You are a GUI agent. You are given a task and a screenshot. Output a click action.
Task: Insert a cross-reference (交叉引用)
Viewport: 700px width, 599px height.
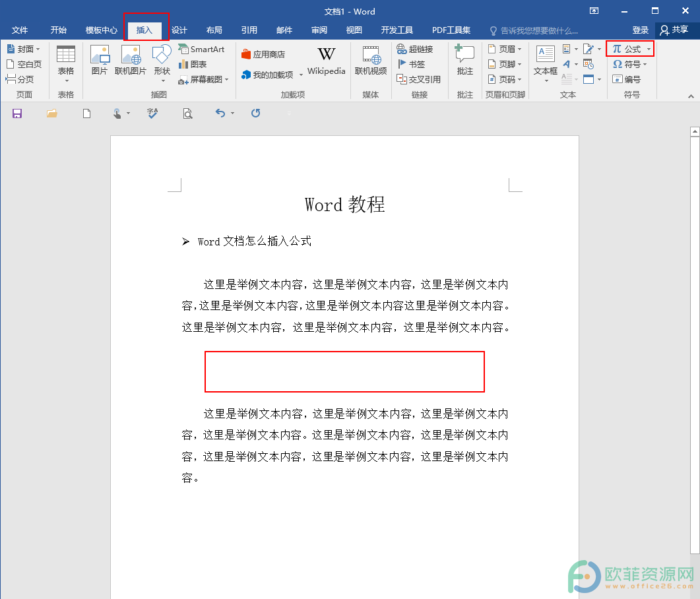[x=419, y=79]
